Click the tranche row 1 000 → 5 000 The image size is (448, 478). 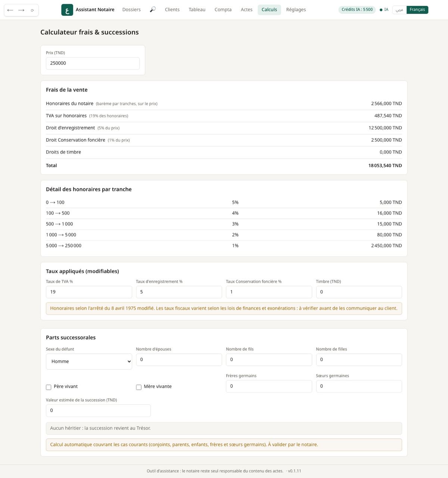224,235
